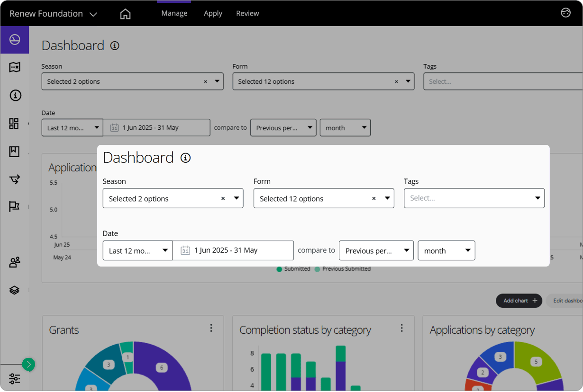
Task: Clear Season selection in highlighted panel
Action: [223, 199]
